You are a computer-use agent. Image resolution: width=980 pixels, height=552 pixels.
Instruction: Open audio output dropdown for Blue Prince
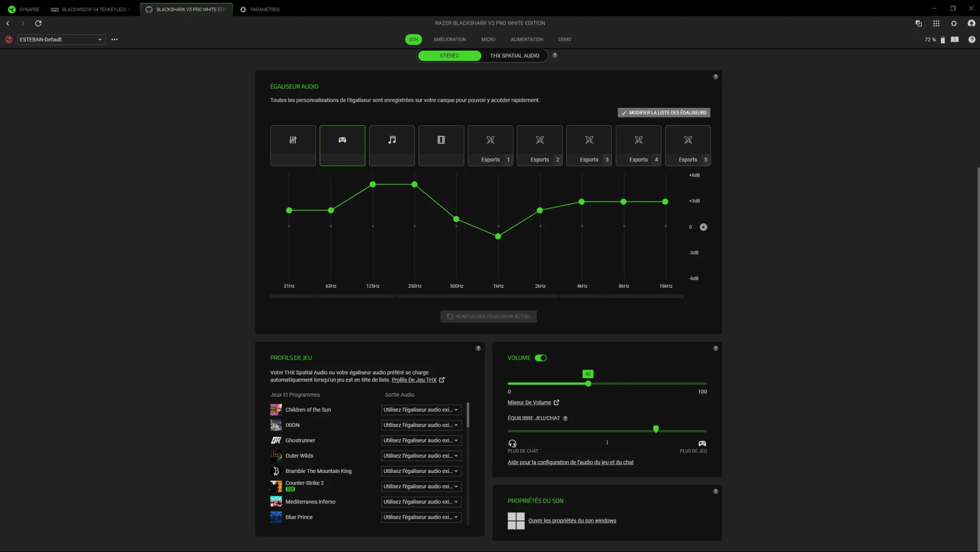[421, 517]
